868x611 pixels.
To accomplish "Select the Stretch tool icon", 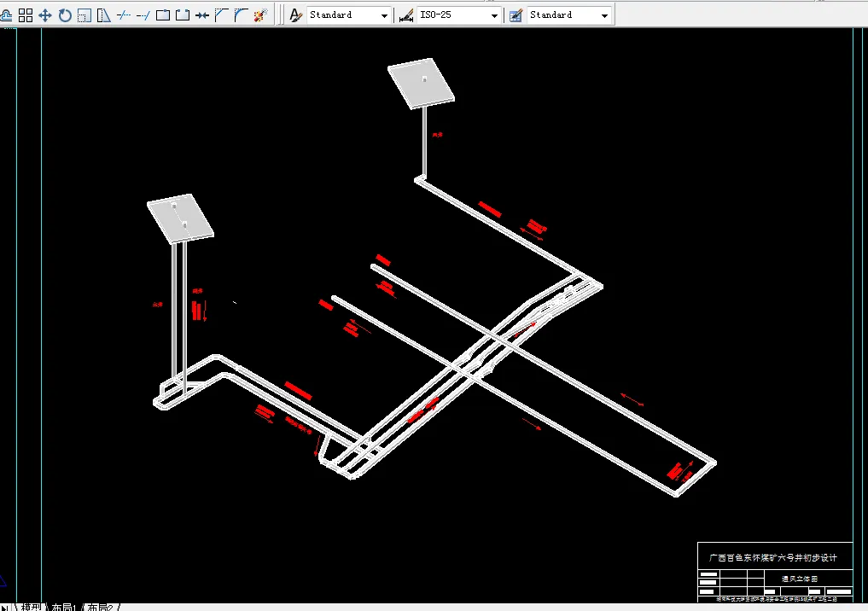I will pos(104,15).
